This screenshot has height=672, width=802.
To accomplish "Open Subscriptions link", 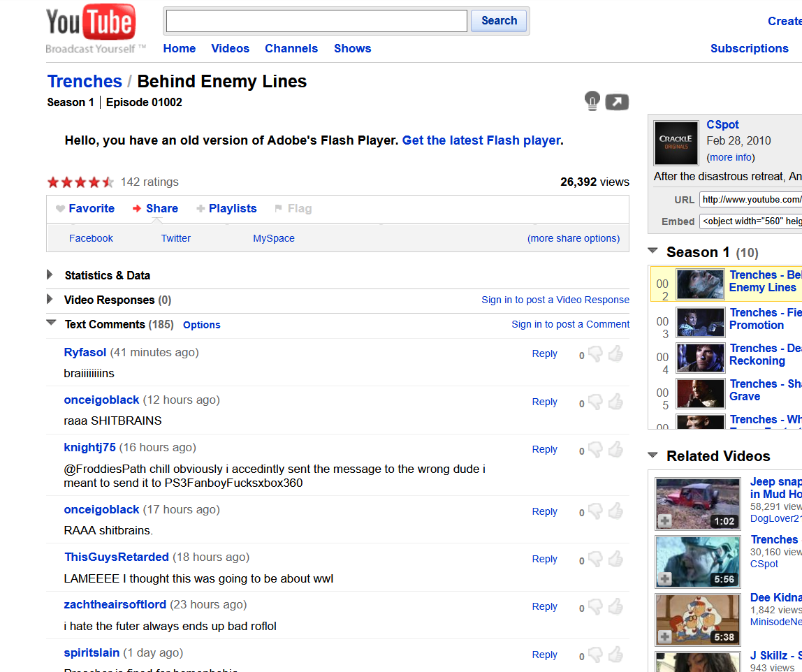I will pyautogui.click(x=750, y=49).
